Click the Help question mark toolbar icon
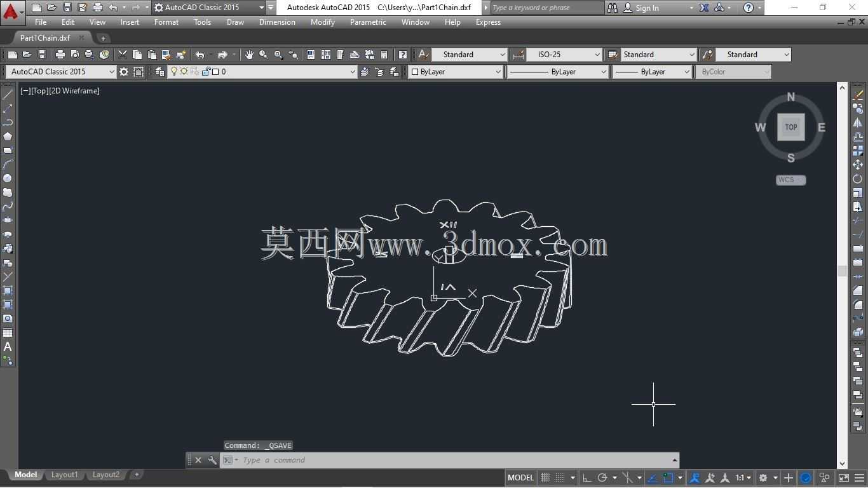The image size is (868, 488). (x=402, y=55)
